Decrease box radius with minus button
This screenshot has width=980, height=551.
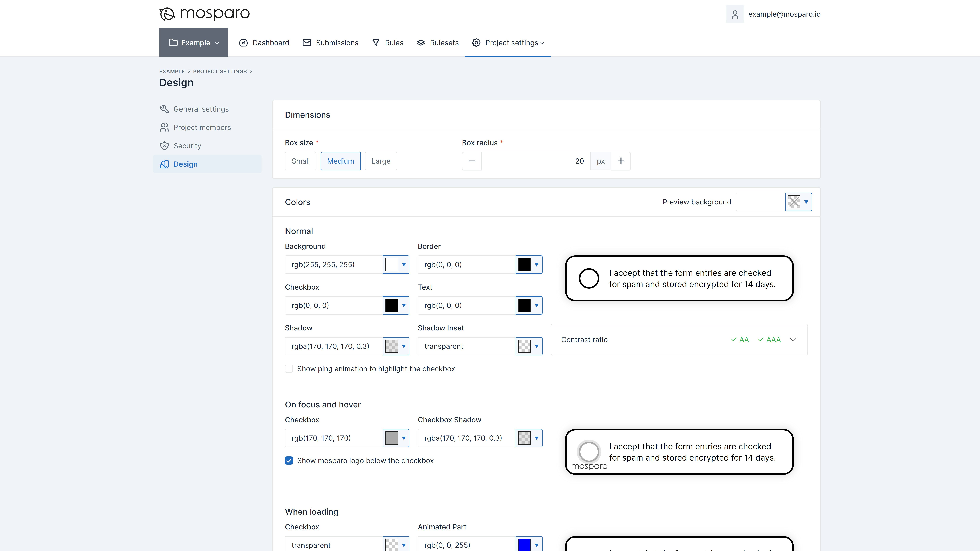click(472, 161)
